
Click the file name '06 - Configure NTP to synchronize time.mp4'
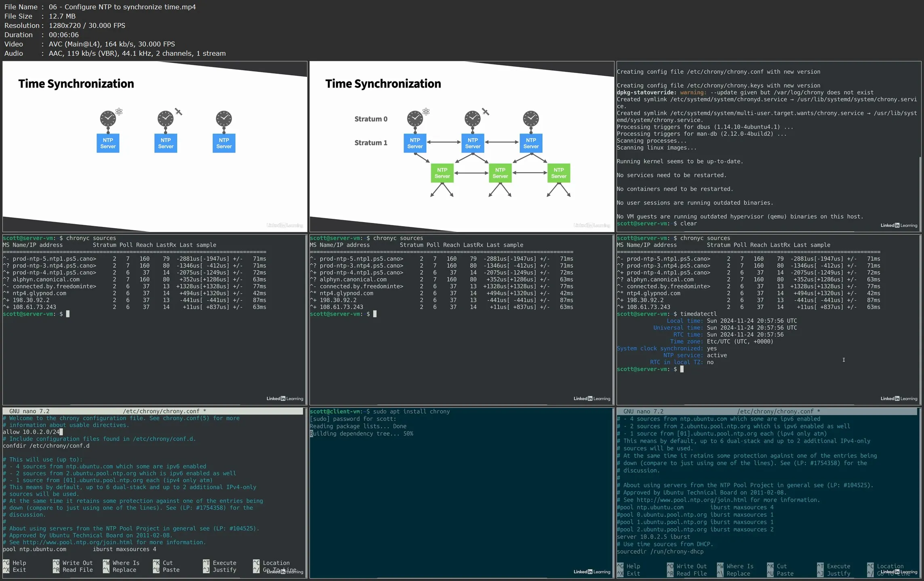pos(122,7)
